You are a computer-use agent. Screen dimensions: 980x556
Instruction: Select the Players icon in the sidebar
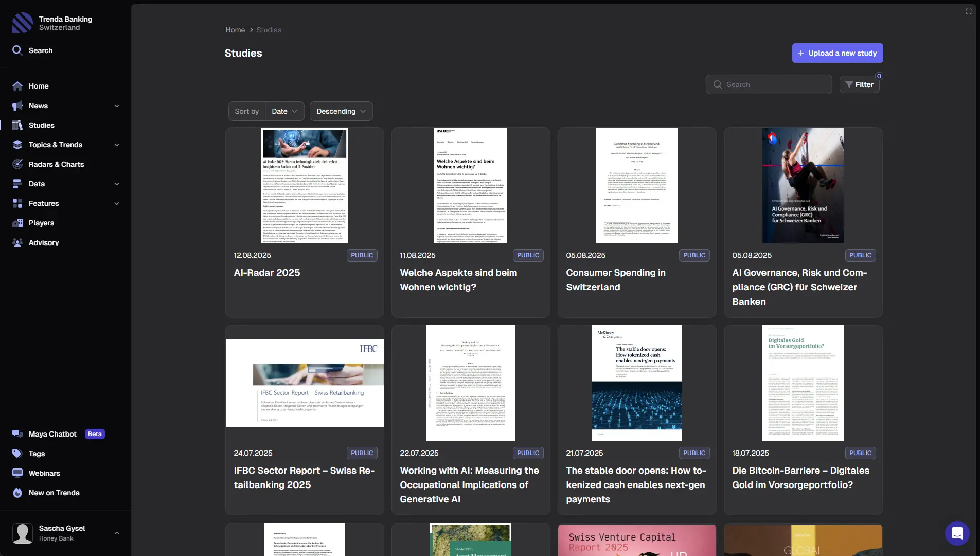[17, 223]
